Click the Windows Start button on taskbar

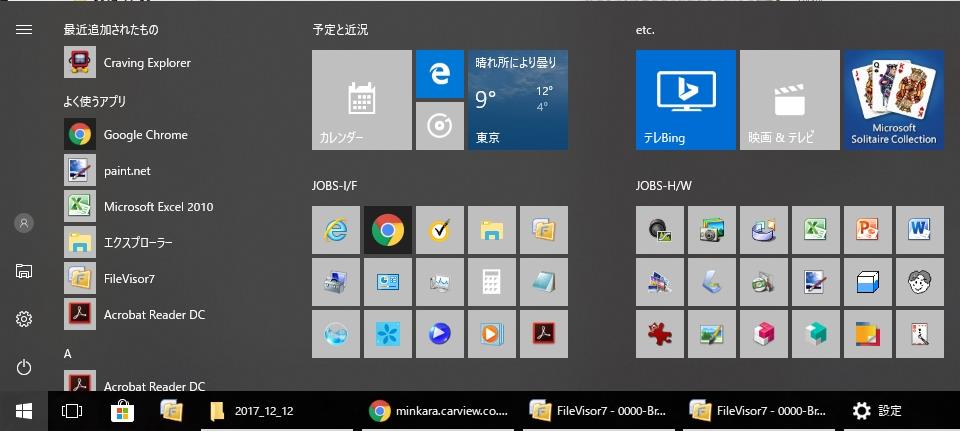24,411
